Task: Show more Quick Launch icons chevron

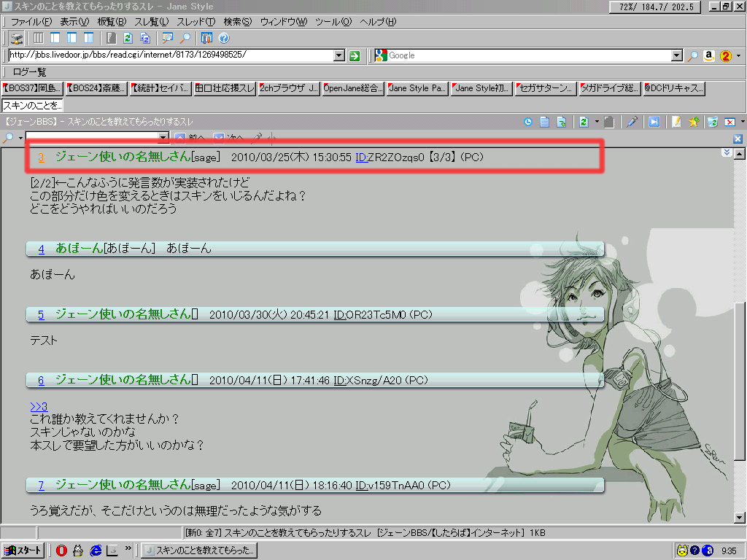Action: point(128,548)
